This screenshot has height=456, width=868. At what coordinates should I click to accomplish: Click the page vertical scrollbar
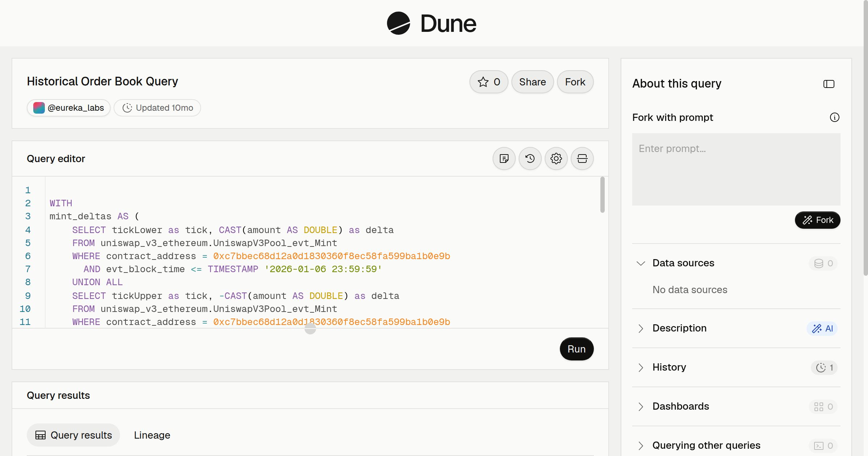(865, 138)
